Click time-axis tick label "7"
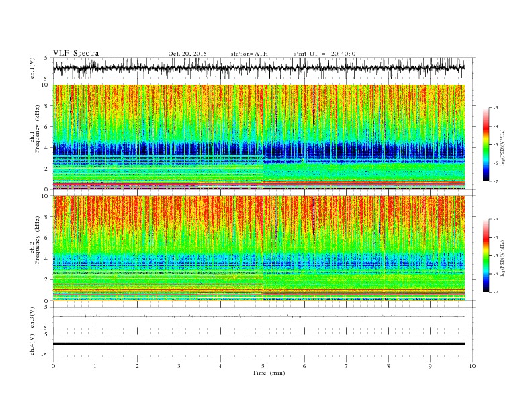The image size is (532, 411). (x=347, y=366)
